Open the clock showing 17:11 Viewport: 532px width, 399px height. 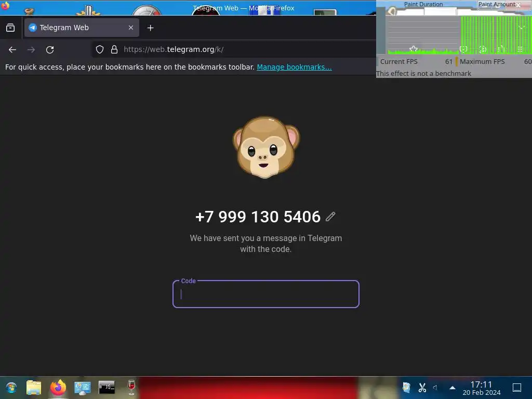pos(482,388)
